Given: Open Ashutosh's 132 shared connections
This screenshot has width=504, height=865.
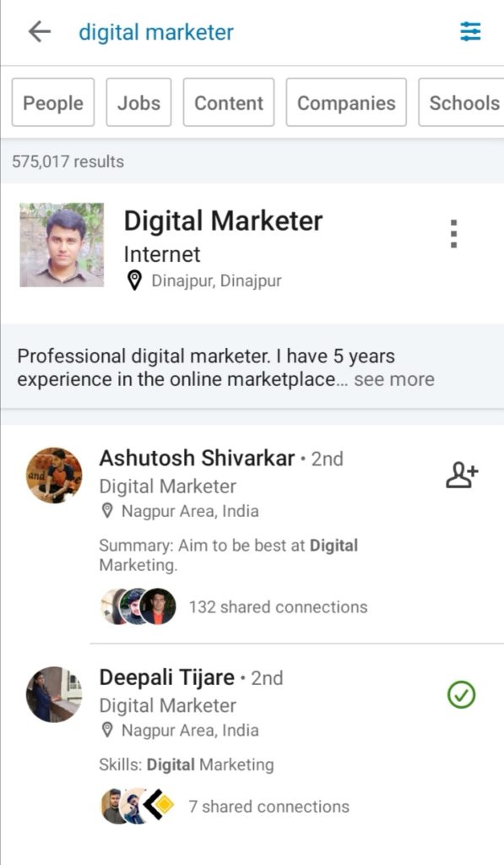Looking at the screenshot, I should (x=279, y=607).
